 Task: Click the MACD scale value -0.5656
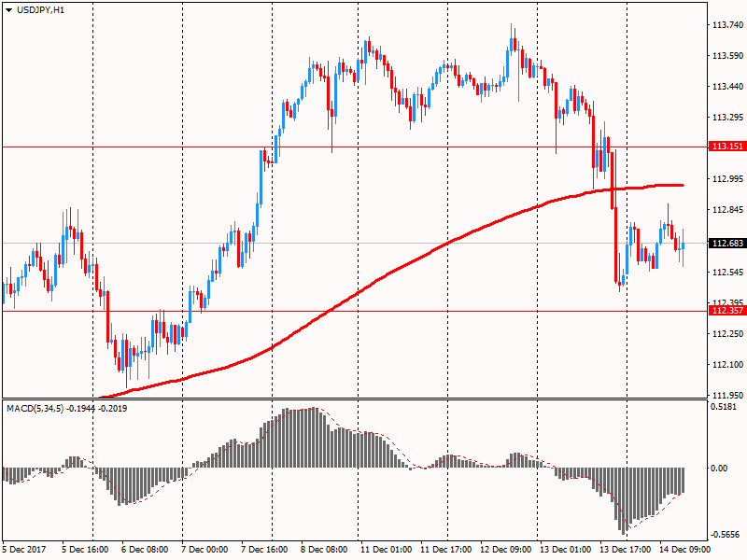point(726,535)
